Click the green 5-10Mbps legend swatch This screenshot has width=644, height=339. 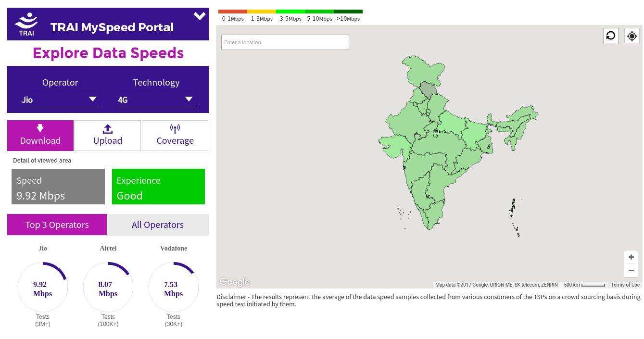[319, 12]
